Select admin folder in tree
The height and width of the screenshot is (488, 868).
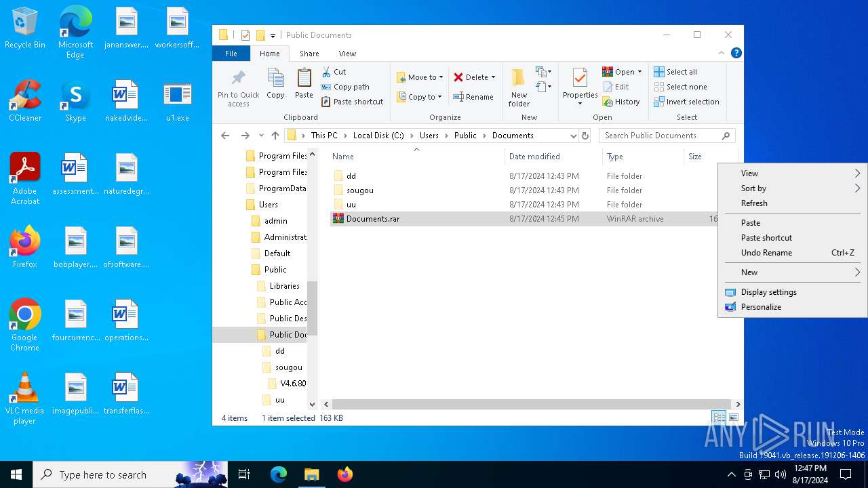(276, 221)
